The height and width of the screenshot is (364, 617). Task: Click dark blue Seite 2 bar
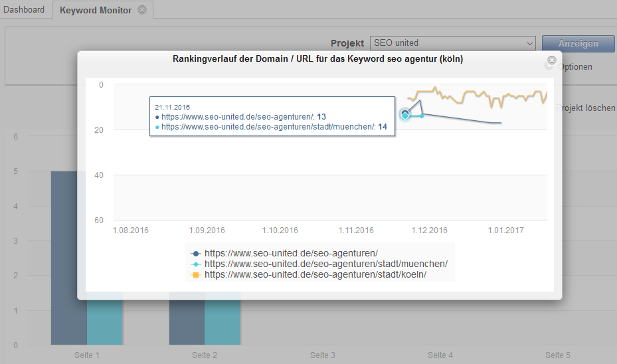tap(187, 319)
